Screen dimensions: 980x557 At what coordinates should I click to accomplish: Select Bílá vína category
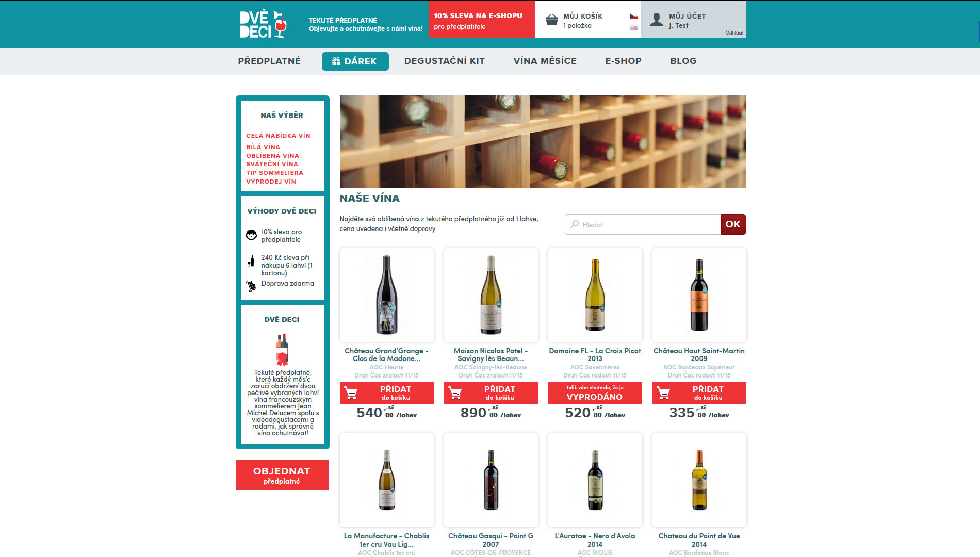pyautogui.click(x=263, y=147)
